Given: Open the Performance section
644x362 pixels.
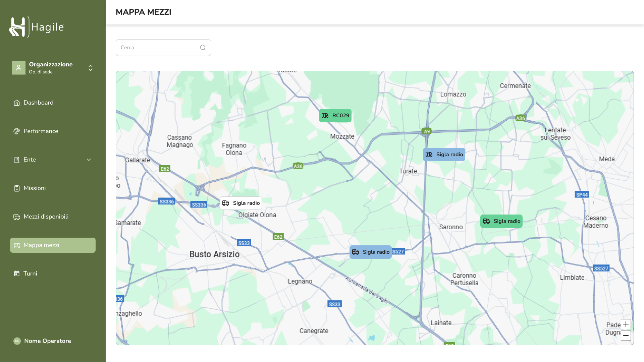Looking at the screenshot, I should tap(53, 131).
